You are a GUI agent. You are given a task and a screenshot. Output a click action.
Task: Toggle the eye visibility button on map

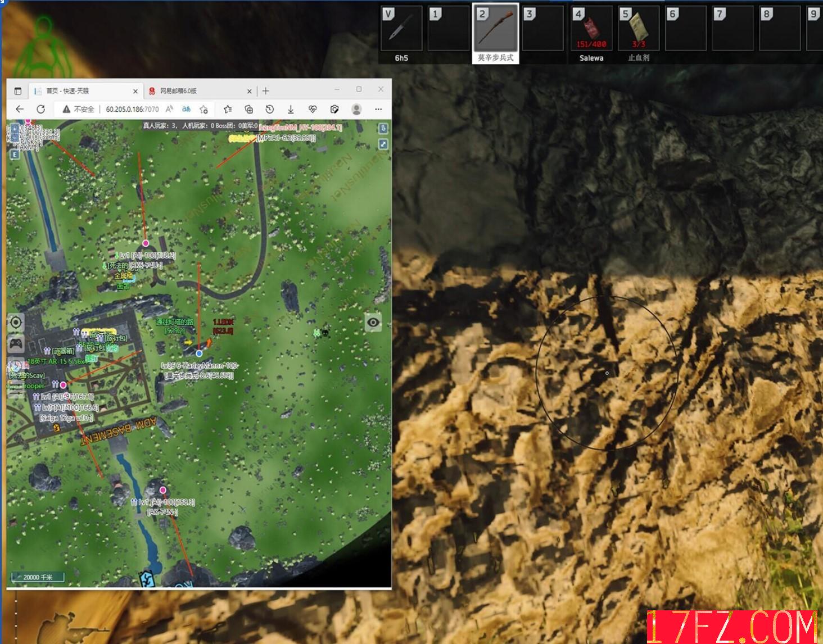pos(373,323)
